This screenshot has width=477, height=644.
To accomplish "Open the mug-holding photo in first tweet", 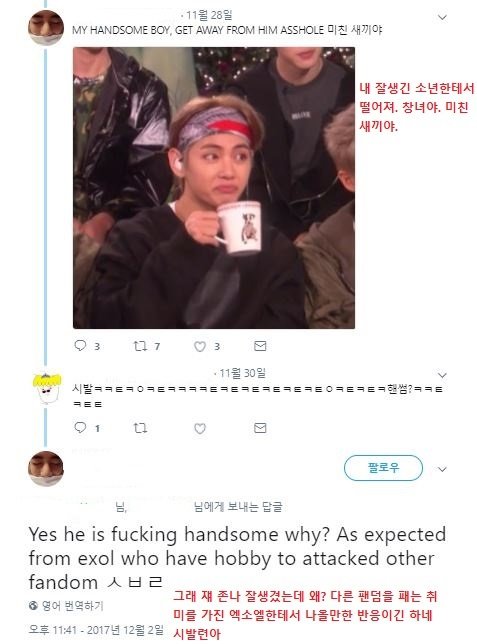I will coord(214,188).
